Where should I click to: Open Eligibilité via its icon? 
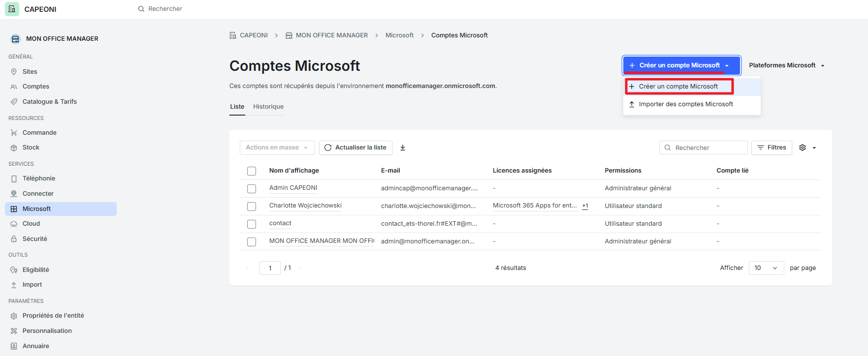14,270
